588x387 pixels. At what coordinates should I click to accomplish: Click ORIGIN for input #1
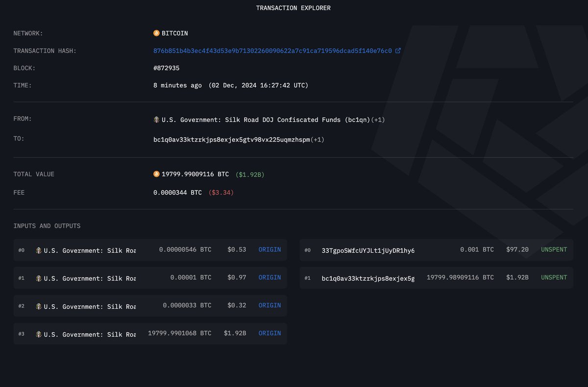click(270, 277)
